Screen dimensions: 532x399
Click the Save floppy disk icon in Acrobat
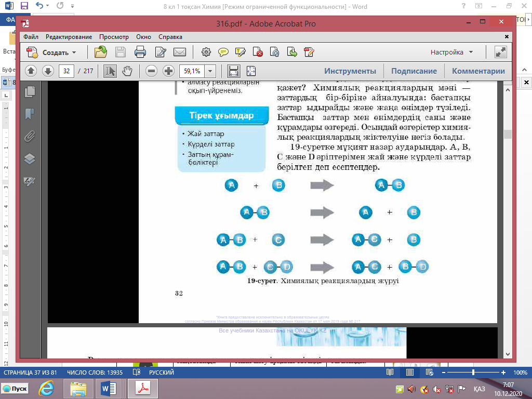click(121, 52)
